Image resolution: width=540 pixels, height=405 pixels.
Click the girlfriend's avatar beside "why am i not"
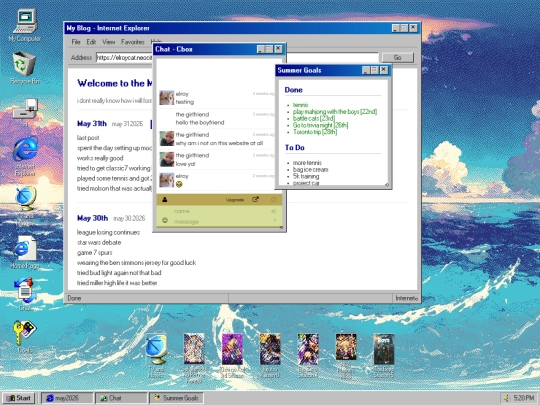coord(167,138)
